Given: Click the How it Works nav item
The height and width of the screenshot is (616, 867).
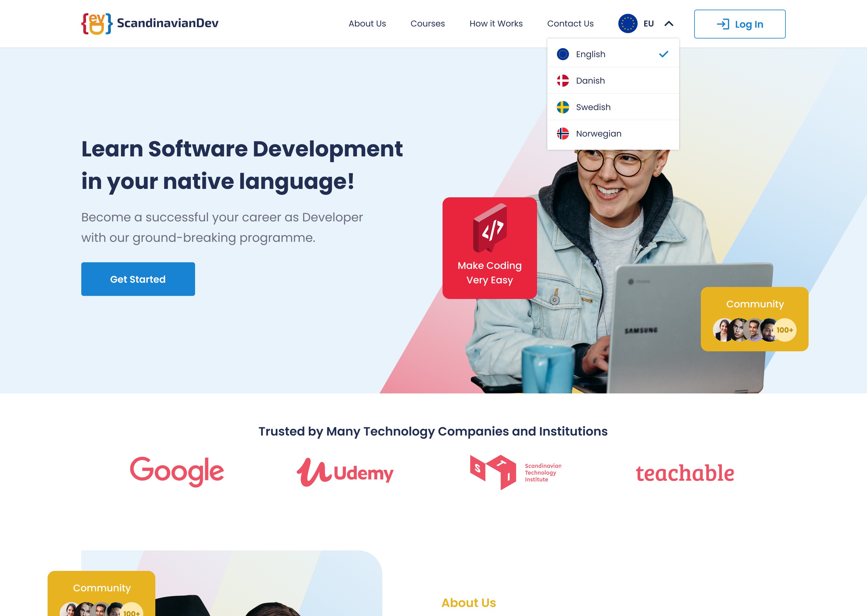Looking at the screenshot, I should pyautogui.click(x=496, y=23).
